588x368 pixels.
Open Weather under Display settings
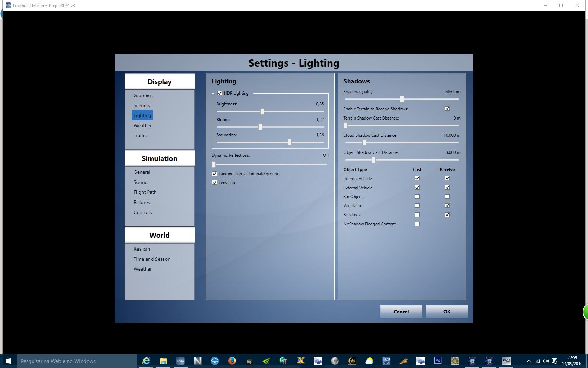click(x=142, y=125)
